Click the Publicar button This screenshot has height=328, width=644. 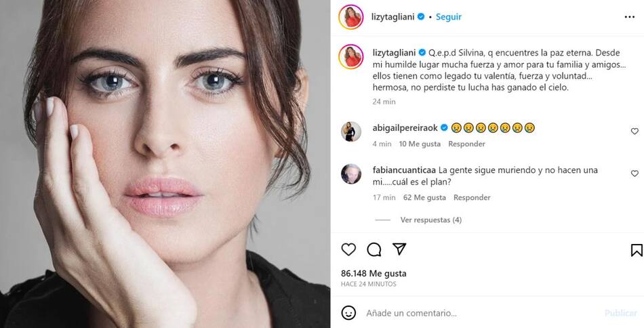pos(620,313)
